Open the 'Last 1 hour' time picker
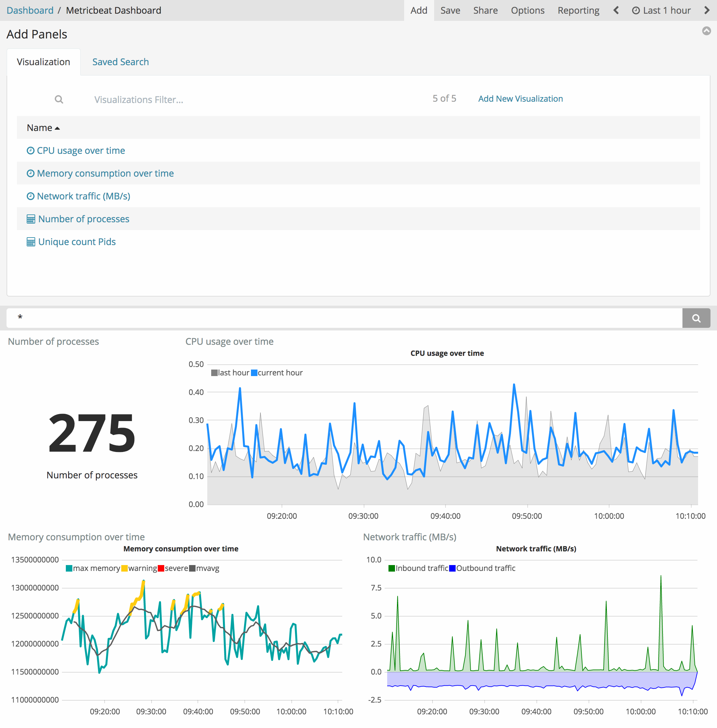The image size is (717, 728). click(x=661, y=10)
